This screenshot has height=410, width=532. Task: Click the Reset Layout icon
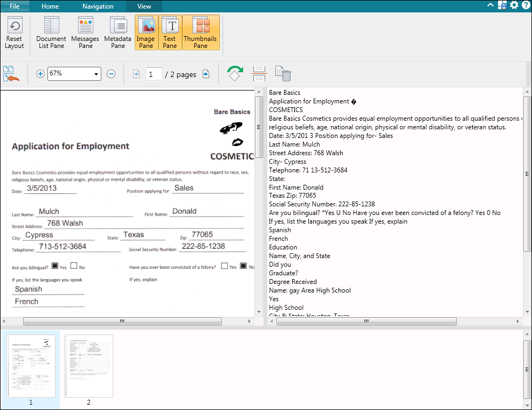15,32
